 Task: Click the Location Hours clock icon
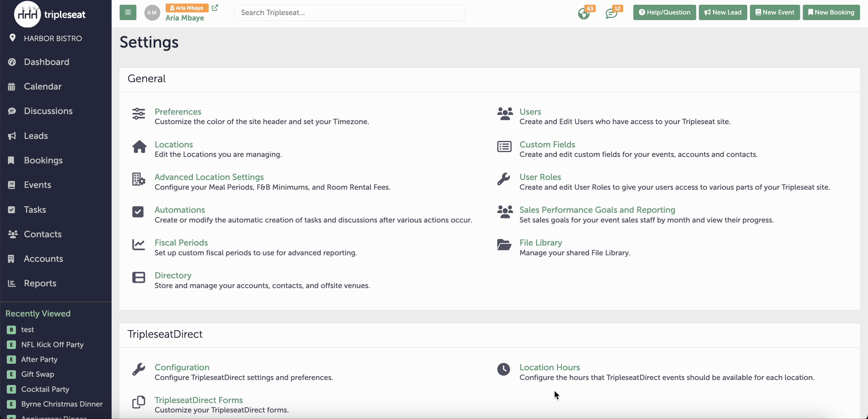(x=503, y=369)
